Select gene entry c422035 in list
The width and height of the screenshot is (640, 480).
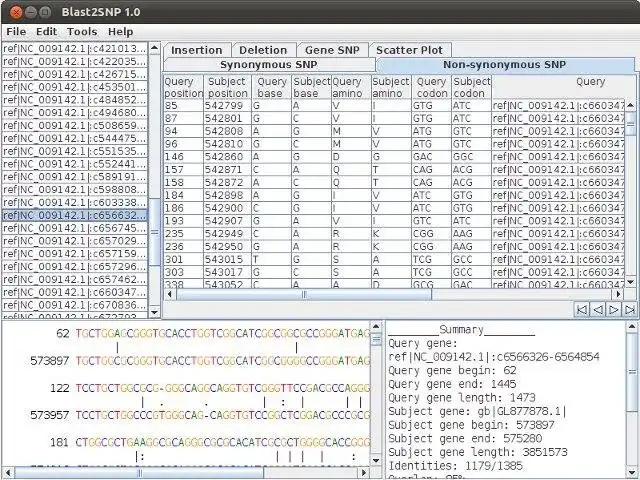tap(74, 61)
